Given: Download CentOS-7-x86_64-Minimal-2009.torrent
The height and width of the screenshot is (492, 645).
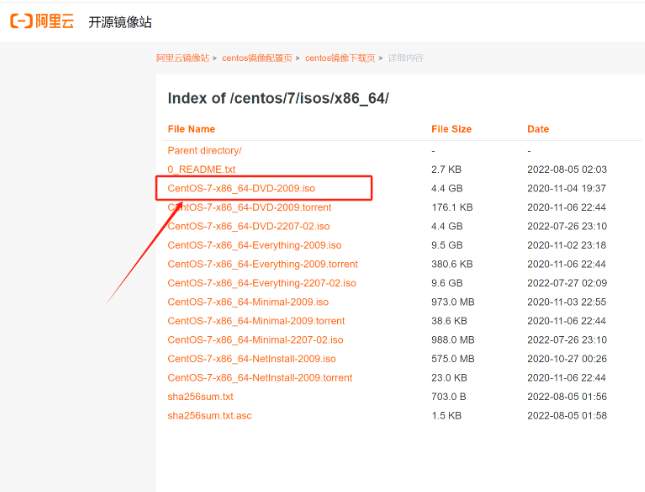Looking at the screenshot, I should [x=256, y=321].
